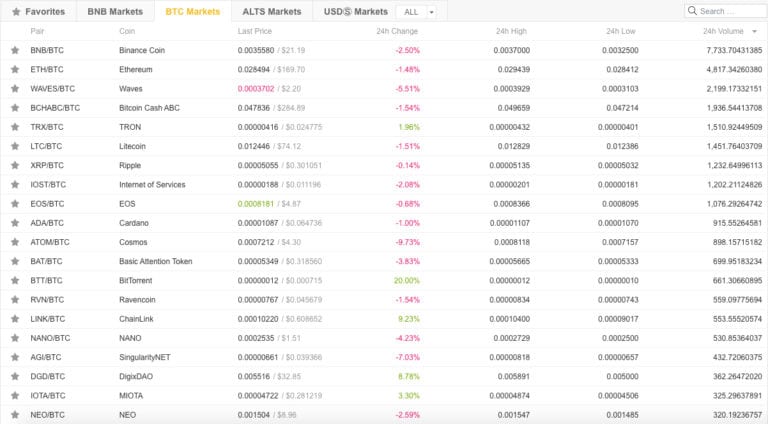Select Basic Attention Token name

click(156, 261)
